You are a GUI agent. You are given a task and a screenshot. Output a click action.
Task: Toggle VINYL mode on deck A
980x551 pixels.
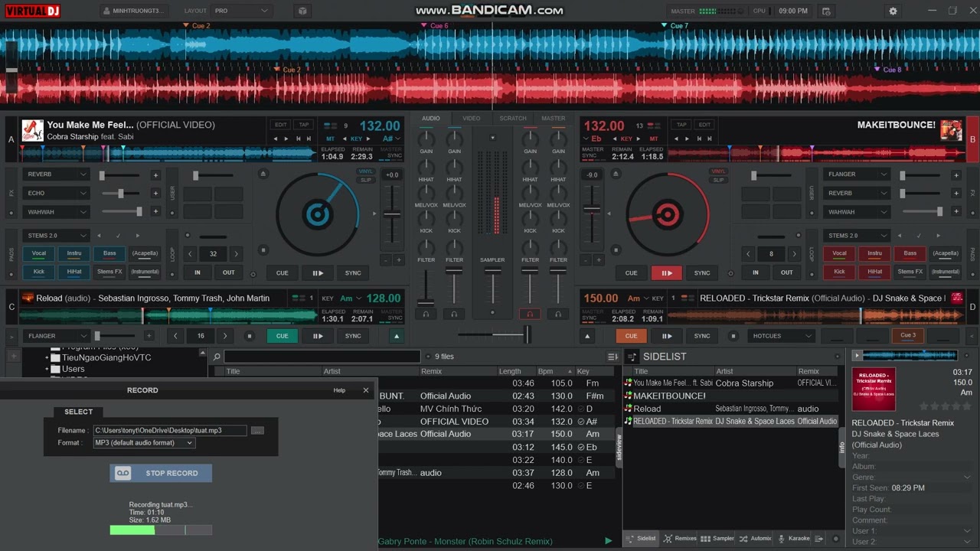pos(366,171)
